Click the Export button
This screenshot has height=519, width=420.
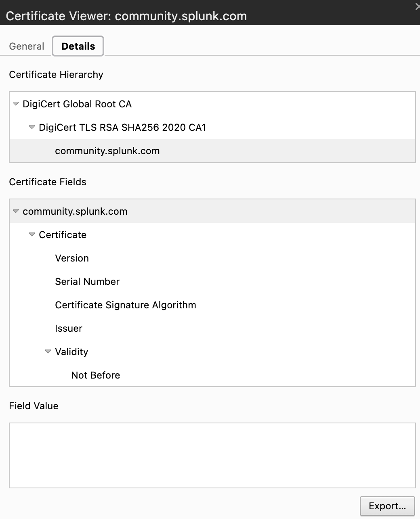pyautogui.click(x=386, y=506)
